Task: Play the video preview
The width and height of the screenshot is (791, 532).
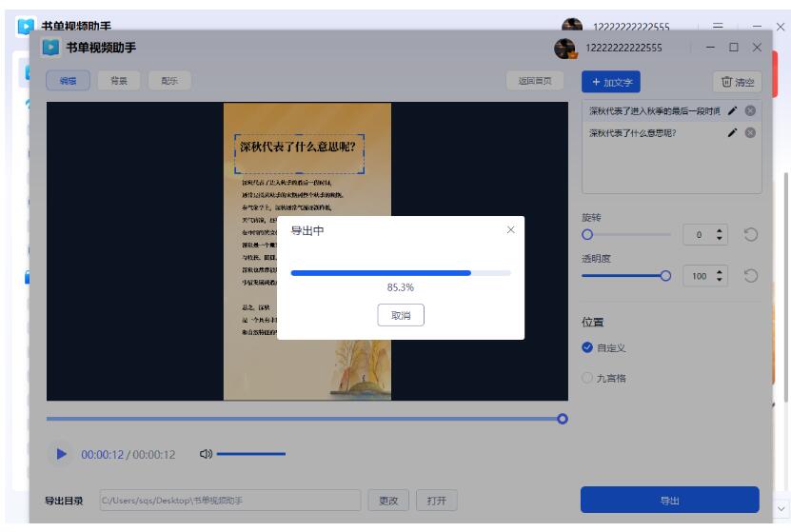Action: [61, 454]
